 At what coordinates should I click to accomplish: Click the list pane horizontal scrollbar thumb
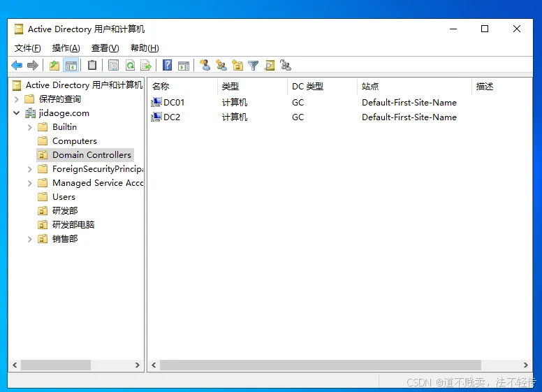point(321,365)
